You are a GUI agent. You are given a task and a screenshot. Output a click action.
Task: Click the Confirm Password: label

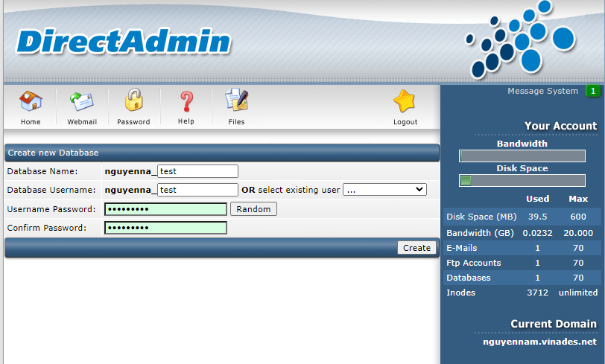pos(47,228)
